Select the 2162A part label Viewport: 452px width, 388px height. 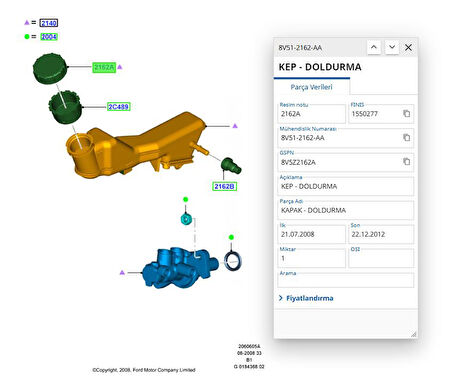click(104, 68)
